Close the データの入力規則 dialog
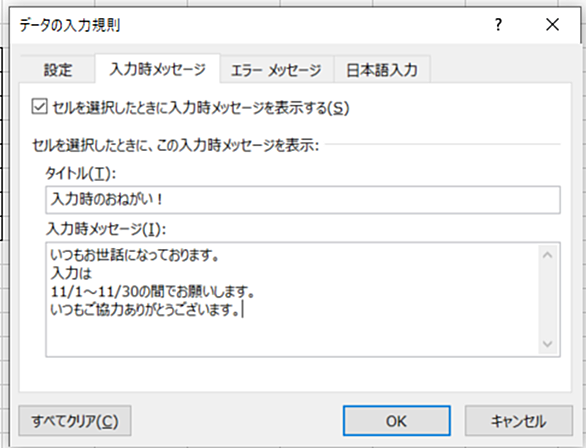This screenshot has width=586, height=448. (x=552, y=25)
